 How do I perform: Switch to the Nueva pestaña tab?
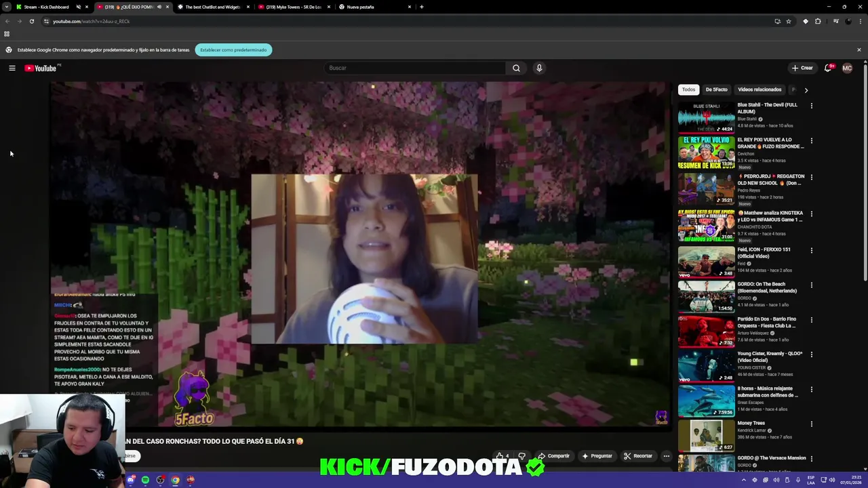[373, 7]
